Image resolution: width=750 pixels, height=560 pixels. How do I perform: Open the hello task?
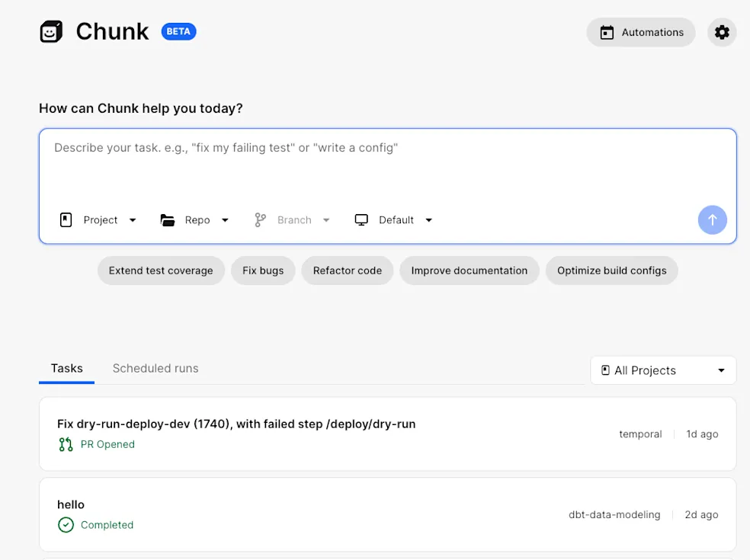387,514
